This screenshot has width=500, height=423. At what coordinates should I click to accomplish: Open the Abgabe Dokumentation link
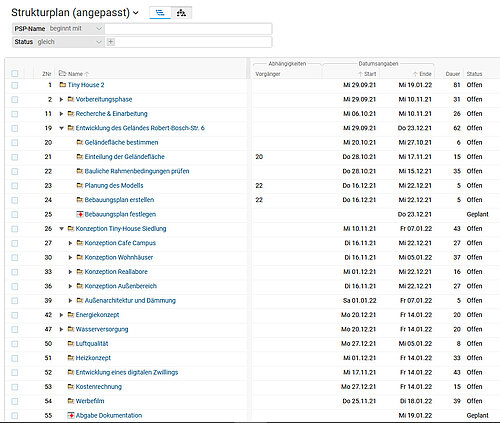tap(109, 415)
